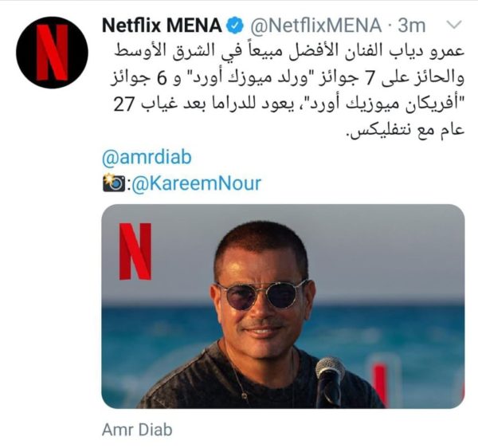Open the @NetflixMENA handle
Screen dimensions: 478x448
(315, 26)
